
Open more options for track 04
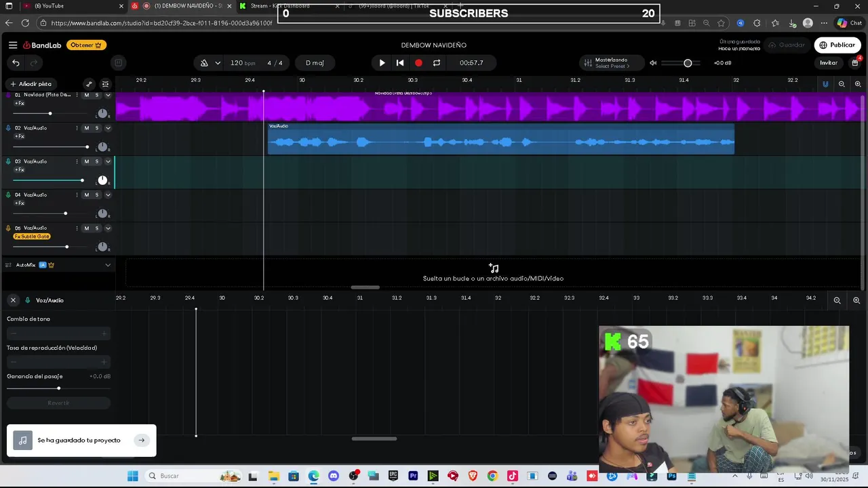pyautogui.click(x=77, y=195)
